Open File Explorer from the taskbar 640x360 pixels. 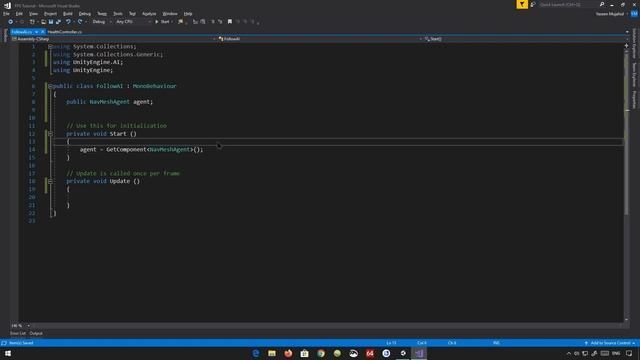click(272, 353)
